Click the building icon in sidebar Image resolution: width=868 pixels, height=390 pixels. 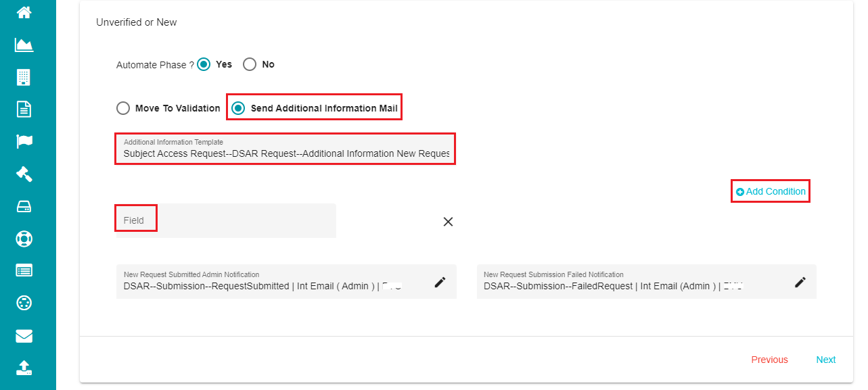(x=24, y=77)
